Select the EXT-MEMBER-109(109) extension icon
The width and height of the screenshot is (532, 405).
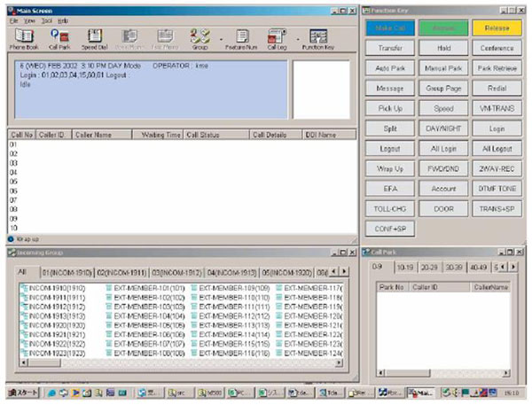(x=194, y=288)
